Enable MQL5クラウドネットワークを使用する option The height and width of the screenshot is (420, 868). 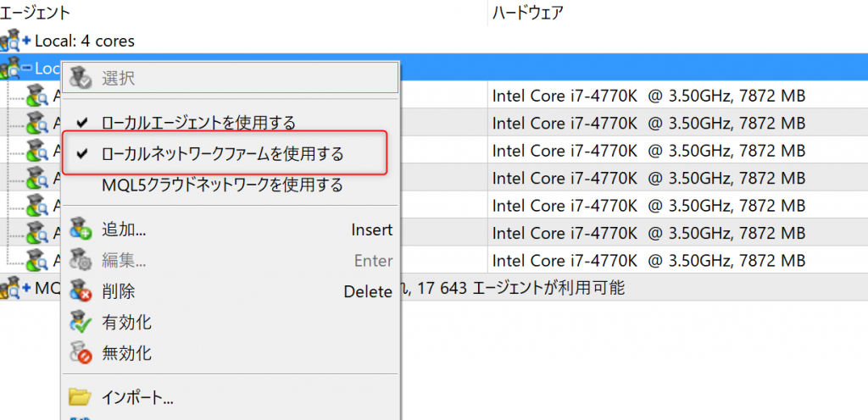pyautogui.click(x=222, y=185)
